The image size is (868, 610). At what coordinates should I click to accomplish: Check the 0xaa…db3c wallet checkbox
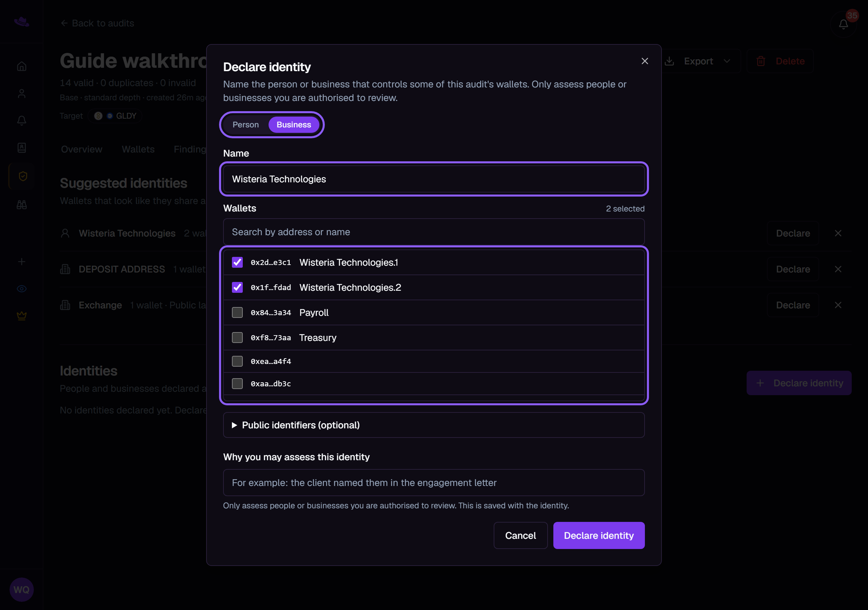click(237, 384)
